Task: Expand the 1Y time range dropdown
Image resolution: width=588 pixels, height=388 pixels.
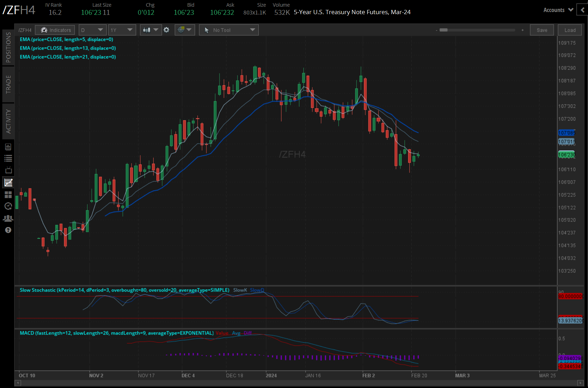Action: tap(122, 30)
